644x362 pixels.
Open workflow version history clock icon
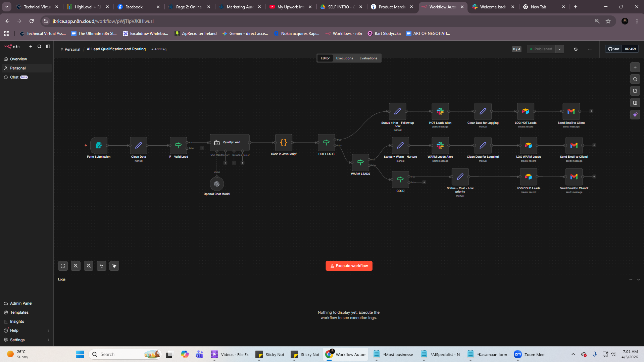coord(576,49)
